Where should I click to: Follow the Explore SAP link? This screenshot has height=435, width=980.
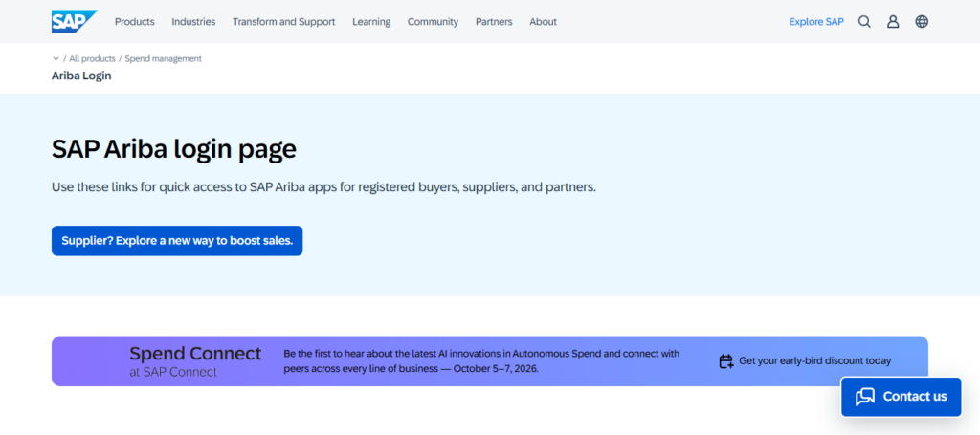816,22
